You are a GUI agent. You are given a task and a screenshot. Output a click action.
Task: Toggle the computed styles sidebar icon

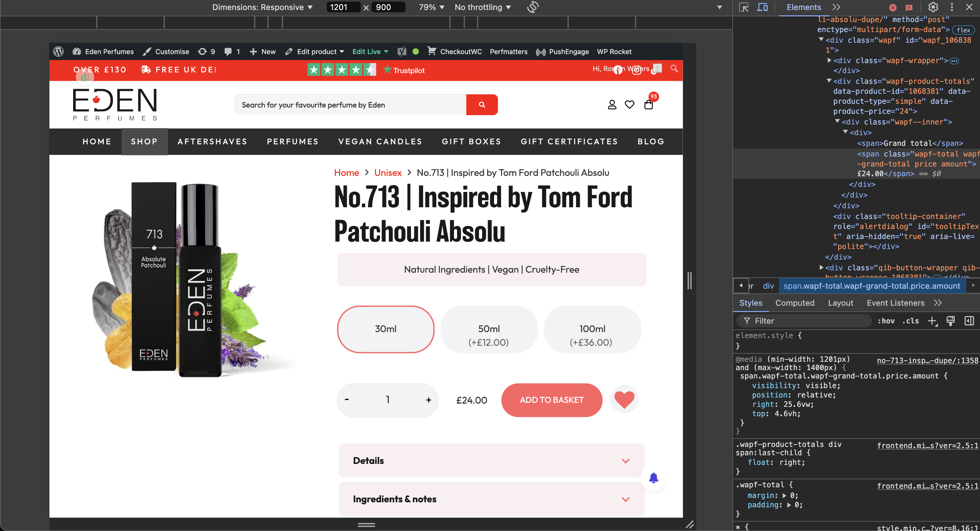tap(969, 321)
